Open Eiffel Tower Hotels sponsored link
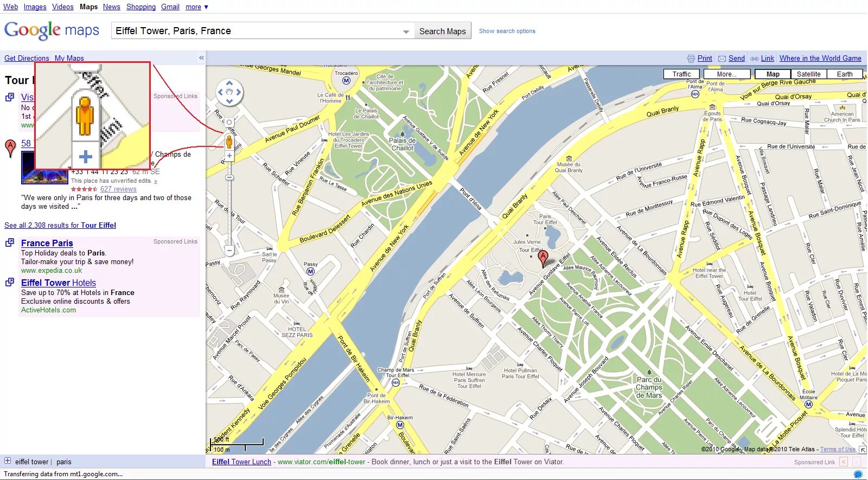The width and height of the screenshot is (868, 480). click(59, 283)
